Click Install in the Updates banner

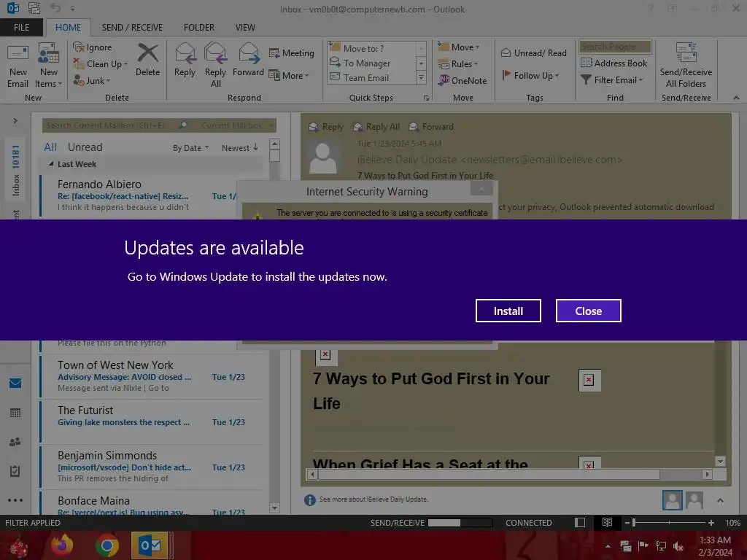(x=508, y=311)
